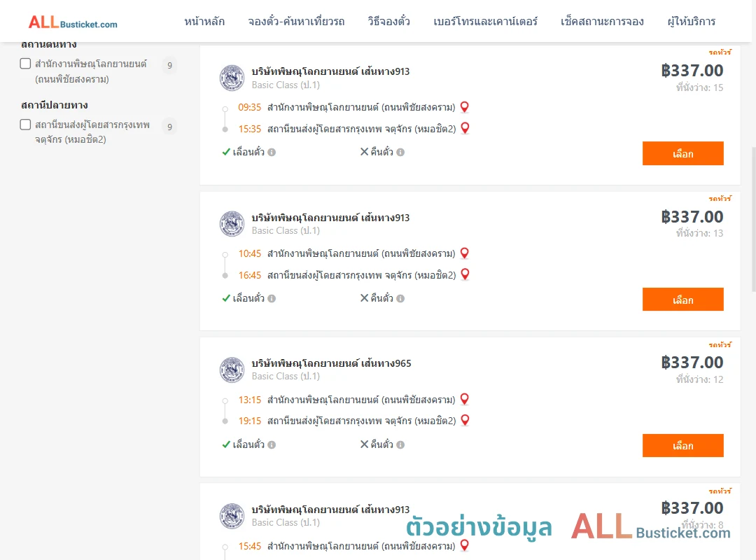756x560 pixels.
Task: Click the ที่นั่งว่าง: 15 seat count
Action: [x=699, y=87]
